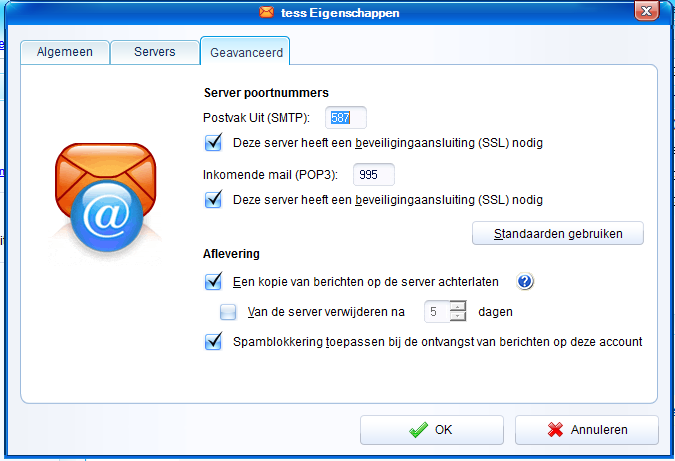Close the tess Eigenschappen dialog window
This screenshot has height=461, width=675.
tap(645, 13)
